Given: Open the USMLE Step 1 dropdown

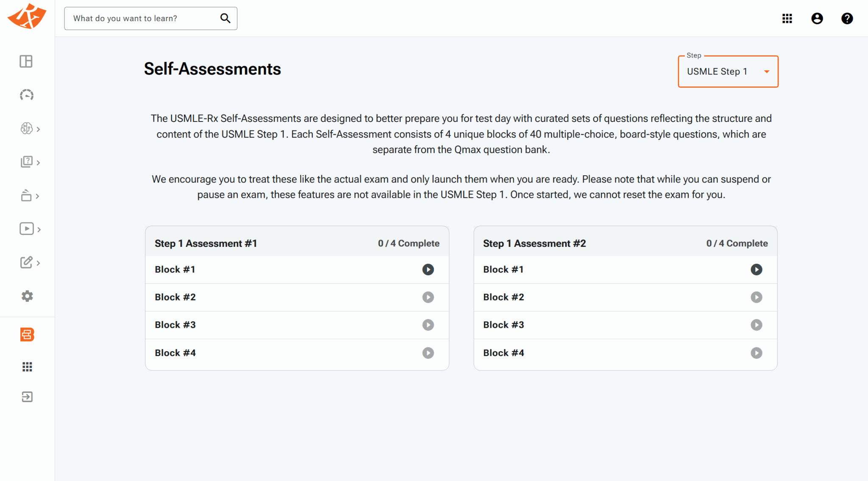Looking at the screenshot, I should 728,72.
